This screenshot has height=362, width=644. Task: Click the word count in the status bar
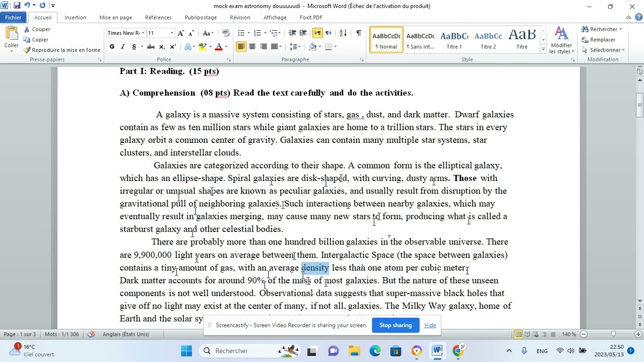coord(62,334)
